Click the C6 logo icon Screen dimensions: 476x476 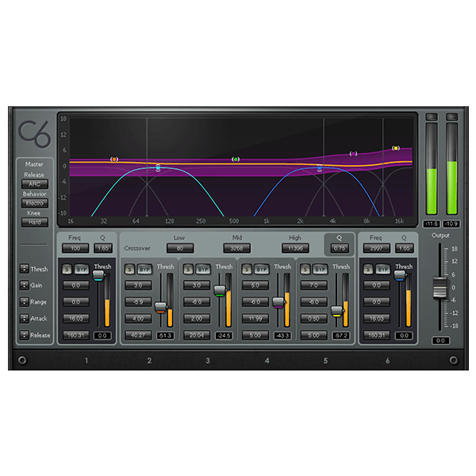pos(34,132)
